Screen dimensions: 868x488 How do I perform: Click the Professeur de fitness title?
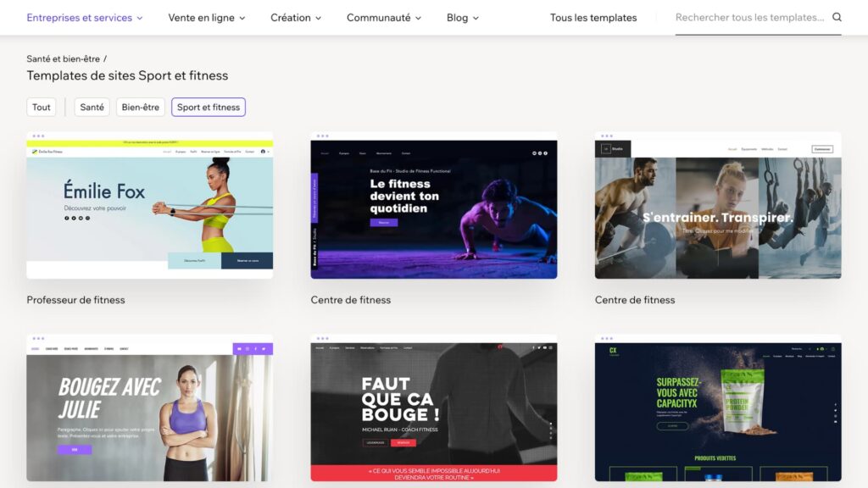pos(75,300)
